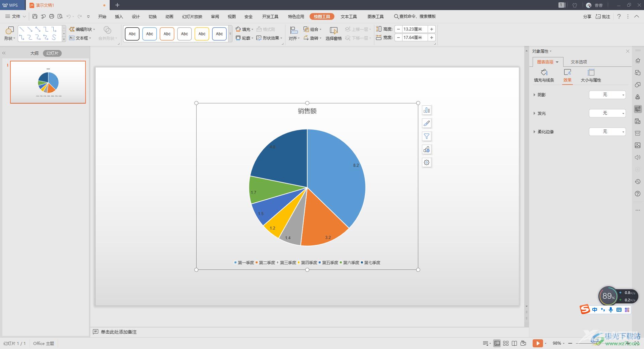Open the 柔化边缘 soft edges dropdown
The image size is (644, 349).
(607, 132)
